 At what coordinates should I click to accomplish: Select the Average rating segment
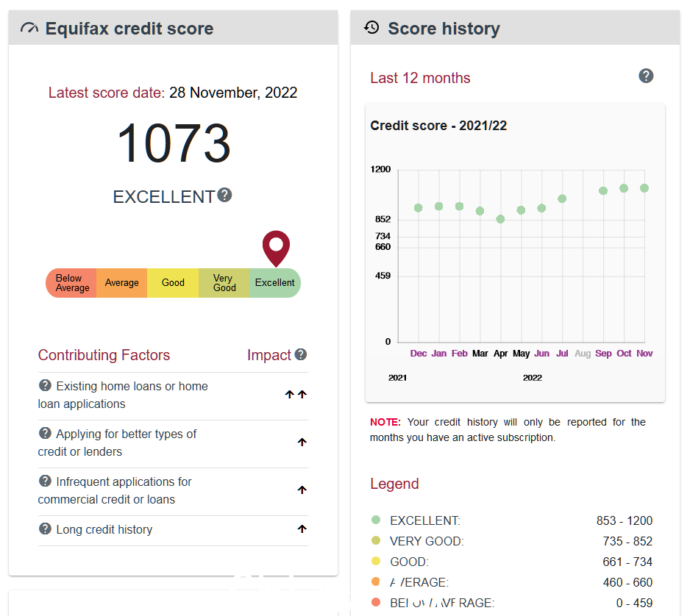[122, 283]
